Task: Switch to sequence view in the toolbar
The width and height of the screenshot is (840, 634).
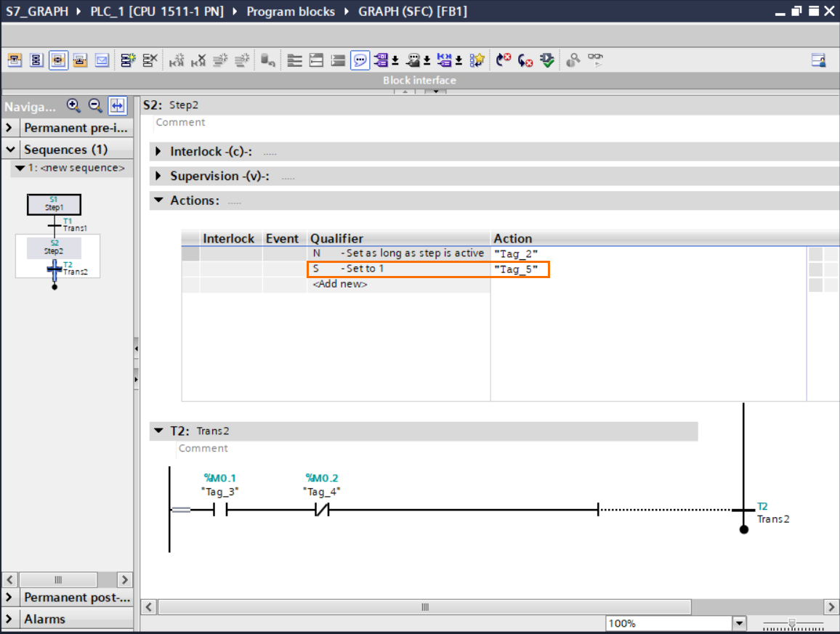Action: coord(15,60)
